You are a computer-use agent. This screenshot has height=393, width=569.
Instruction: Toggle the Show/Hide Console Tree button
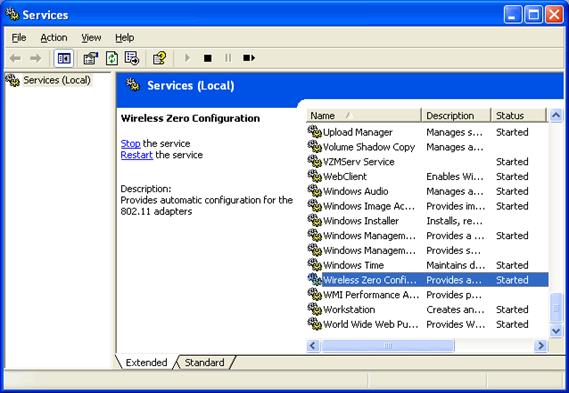point(64,58)
